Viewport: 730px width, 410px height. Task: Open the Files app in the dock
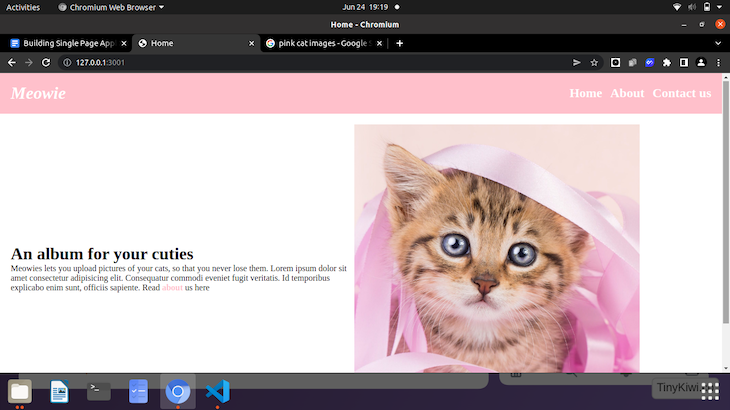pos(20,391)
